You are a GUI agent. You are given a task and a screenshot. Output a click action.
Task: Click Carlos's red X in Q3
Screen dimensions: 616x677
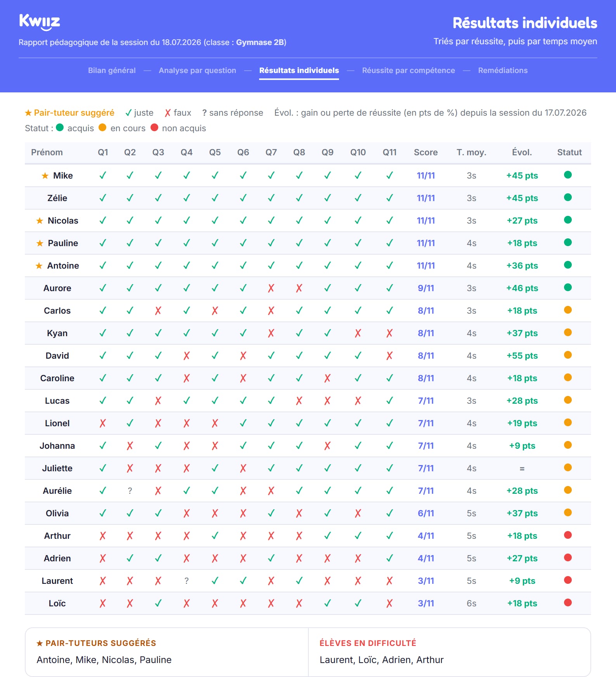pos(158,311)
